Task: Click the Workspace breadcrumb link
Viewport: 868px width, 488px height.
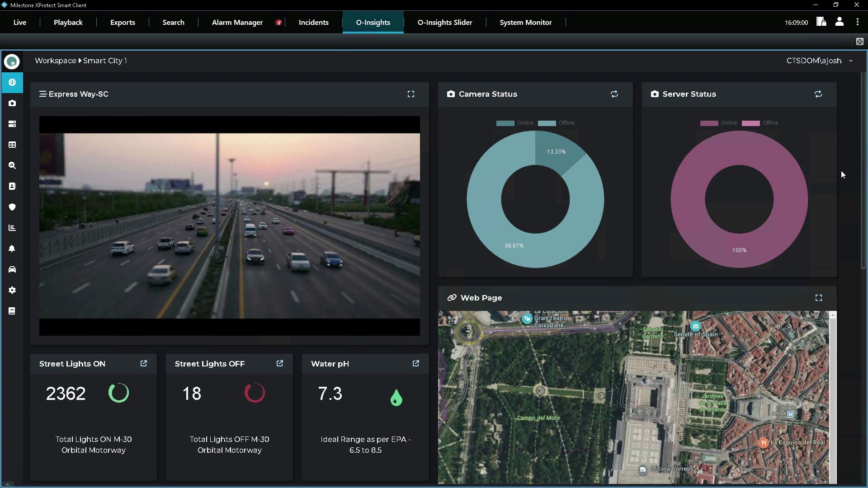Action: (55, 61)
